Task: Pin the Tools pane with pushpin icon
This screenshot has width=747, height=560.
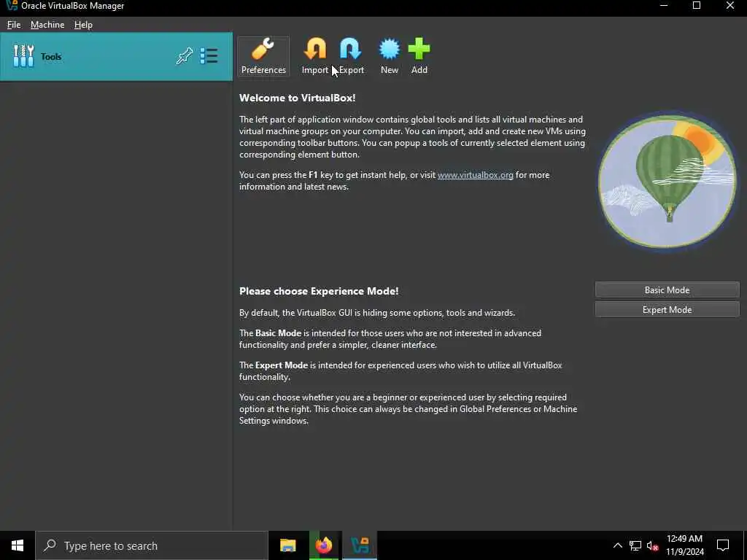Action: [x=185, y=56]
